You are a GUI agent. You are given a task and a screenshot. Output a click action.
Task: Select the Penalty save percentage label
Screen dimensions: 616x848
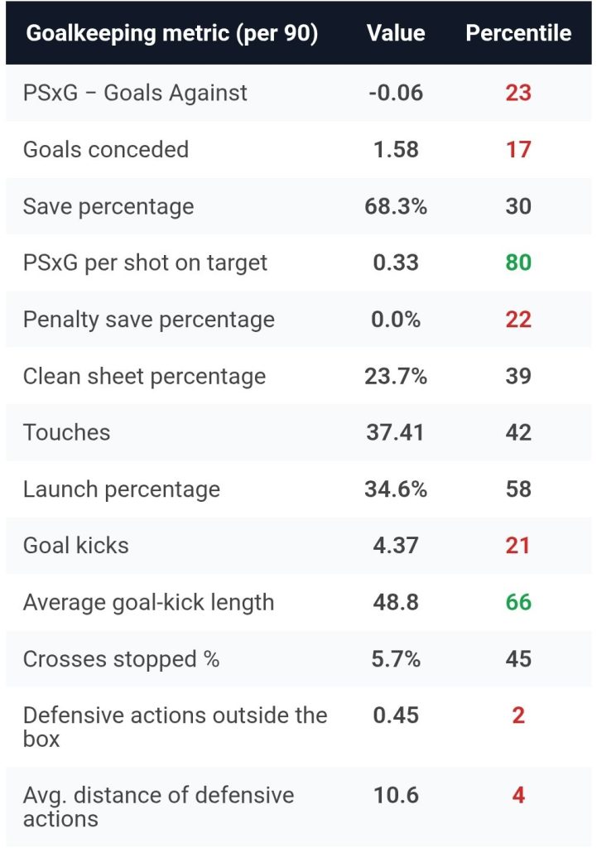(149, 320)
